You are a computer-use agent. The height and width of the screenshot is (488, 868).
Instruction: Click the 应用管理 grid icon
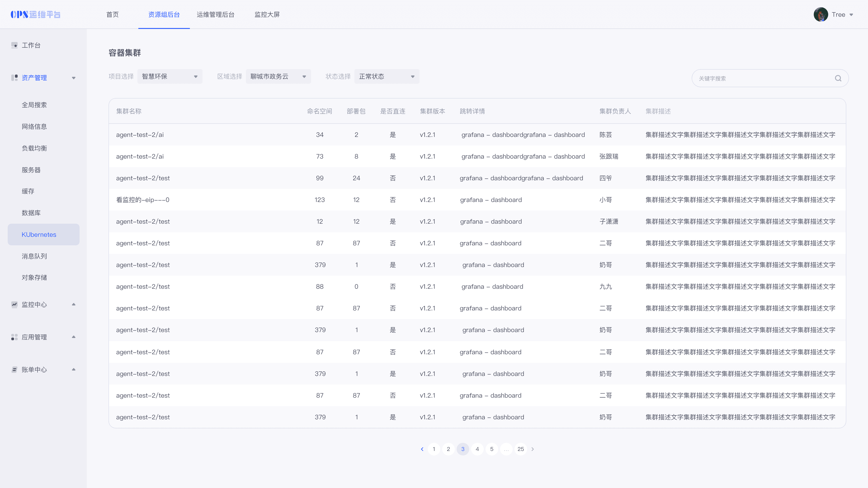(14, 337)
